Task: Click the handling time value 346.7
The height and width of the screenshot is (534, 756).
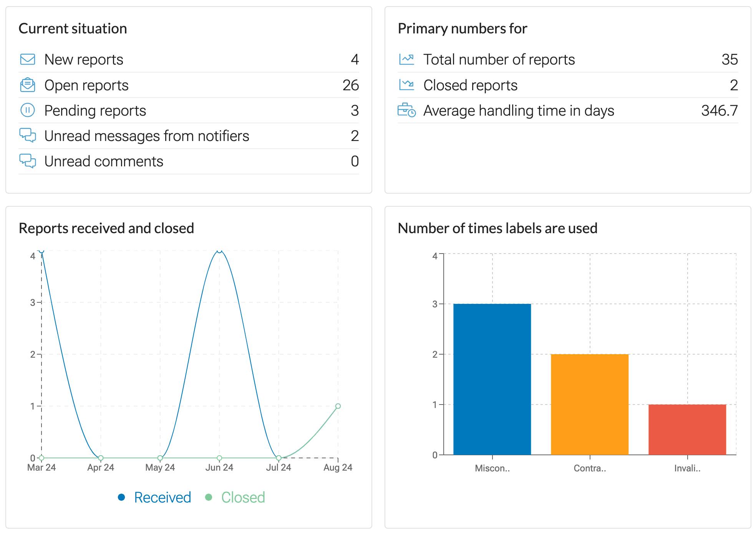Action: coord(720,111)
